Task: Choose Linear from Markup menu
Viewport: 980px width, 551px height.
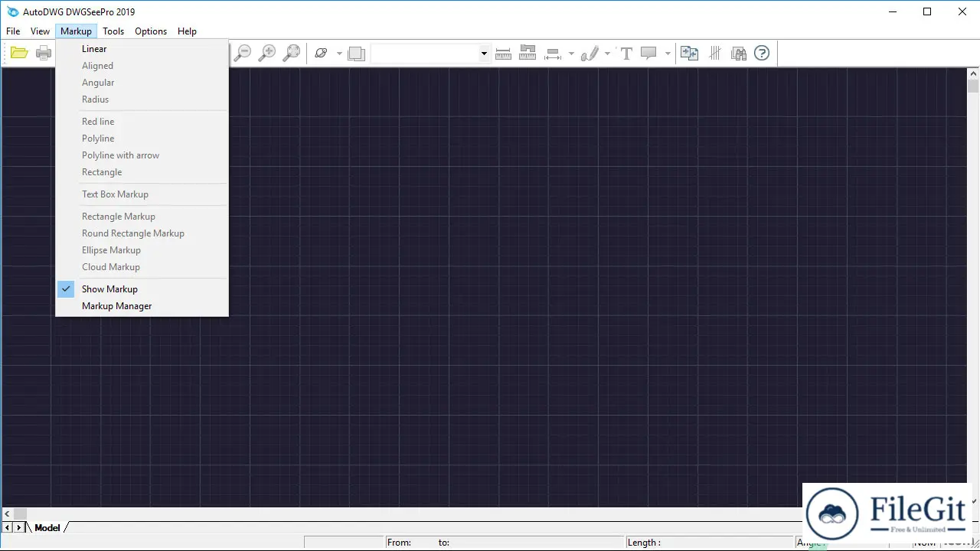Action: coord(142,49)
